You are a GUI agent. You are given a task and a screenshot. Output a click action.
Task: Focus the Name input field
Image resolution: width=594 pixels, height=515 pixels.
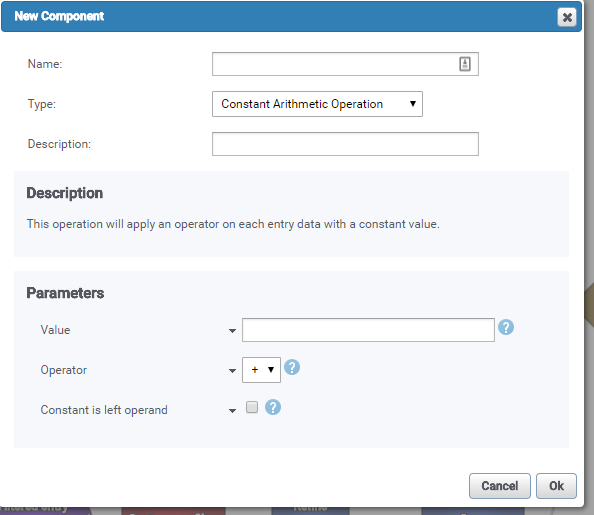(345, 64)
